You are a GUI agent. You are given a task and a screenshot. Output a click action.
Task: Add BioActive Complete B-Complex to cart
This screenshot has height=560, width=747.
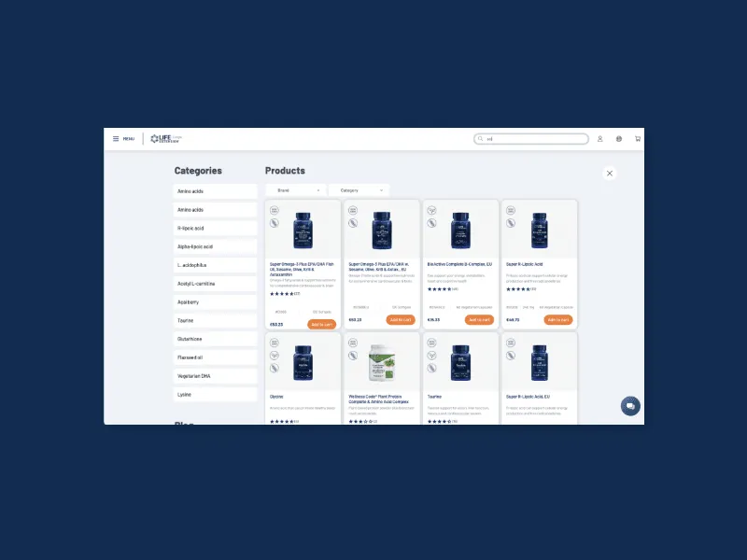click(x=479, y=319)
